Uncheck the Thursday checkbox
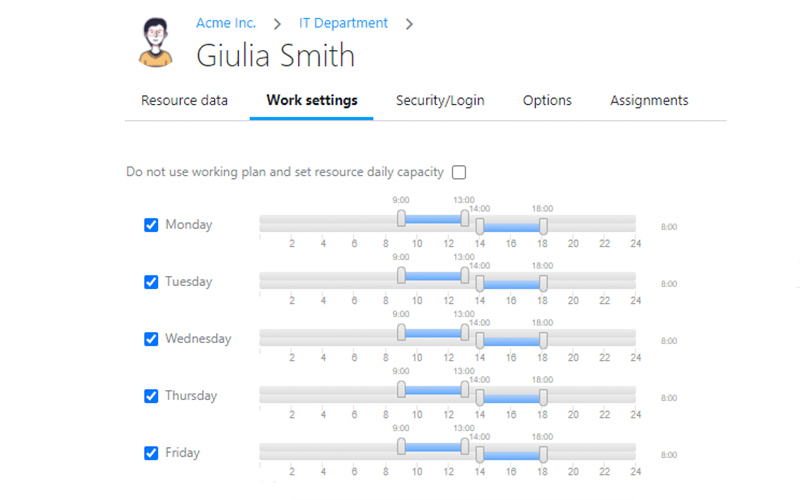Image resolution: width=800 pixels, height=500 pixels. pyautogui.click(x=151, y=396)
